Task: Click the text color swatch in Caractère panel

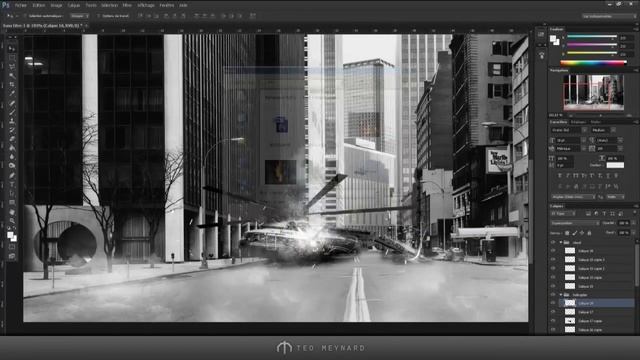Action: pos(615,165)
